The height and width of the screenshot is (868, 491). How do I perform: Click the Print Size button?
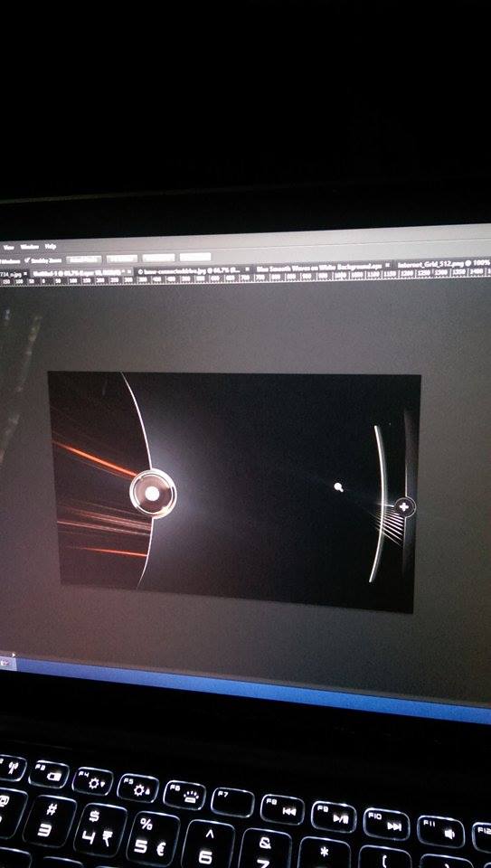[195, 257]
